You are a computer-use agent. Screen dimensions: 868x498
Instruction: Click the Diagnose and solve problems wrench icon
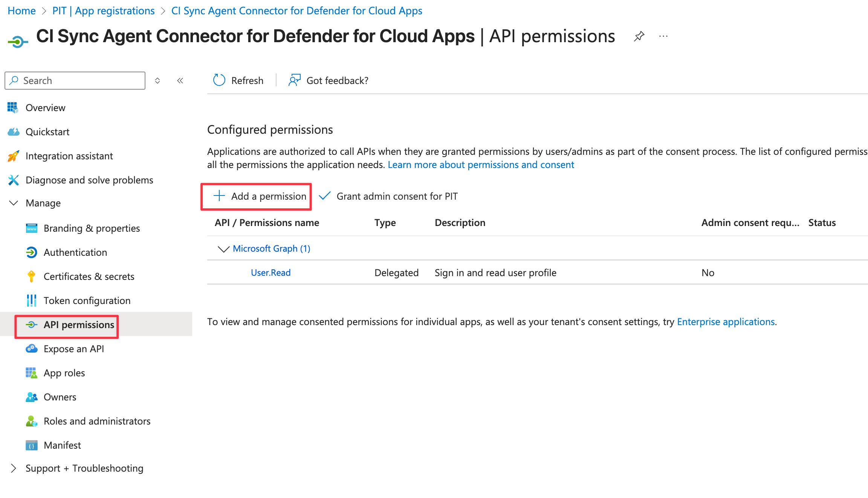pyautogui.click(x=13, y=180)
